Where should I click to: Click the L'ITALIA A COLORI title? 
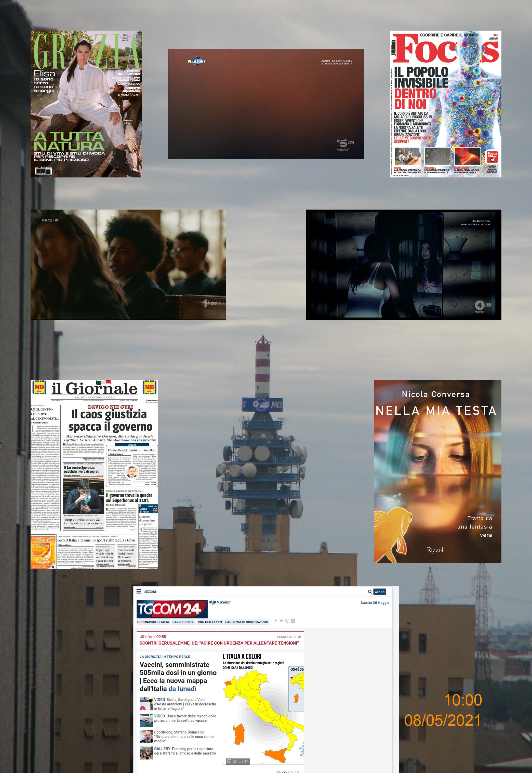pos(242,656)
